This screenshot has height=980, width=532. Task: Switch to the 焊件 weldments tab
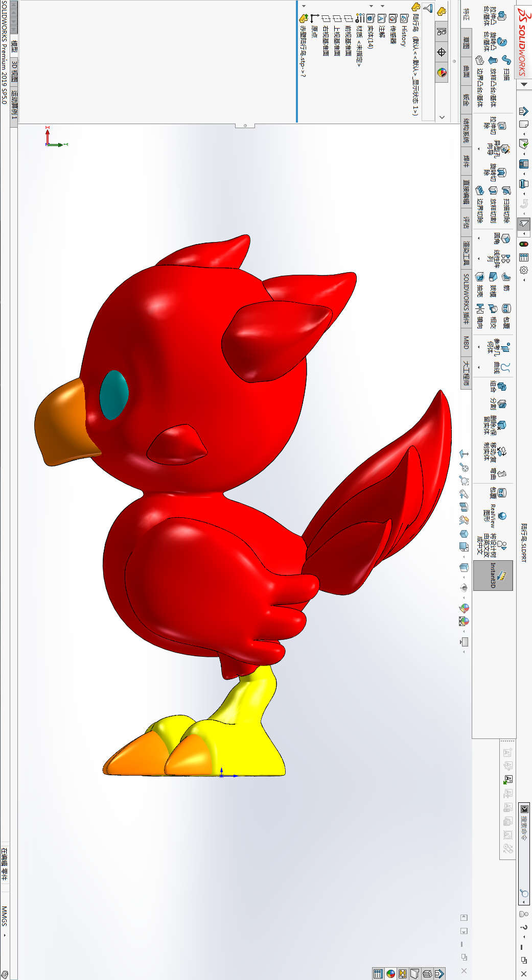[x=466, y=161]
